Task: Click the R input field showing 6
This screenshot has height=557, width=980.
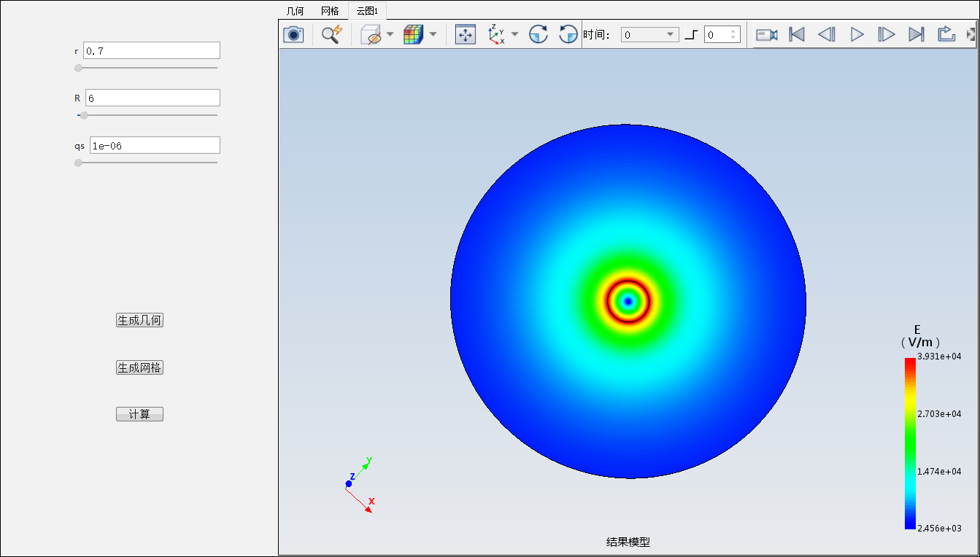Action: pos(153,98)
